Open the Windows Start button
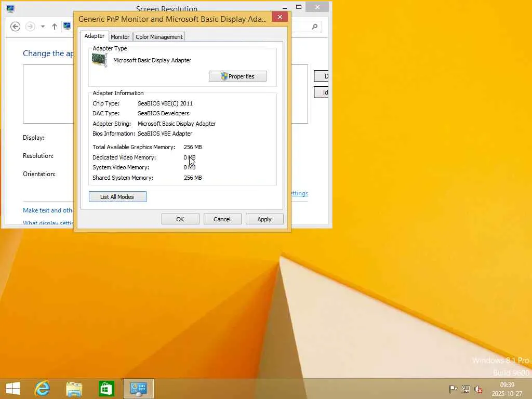The image size is (532, 399). [13, 389]
